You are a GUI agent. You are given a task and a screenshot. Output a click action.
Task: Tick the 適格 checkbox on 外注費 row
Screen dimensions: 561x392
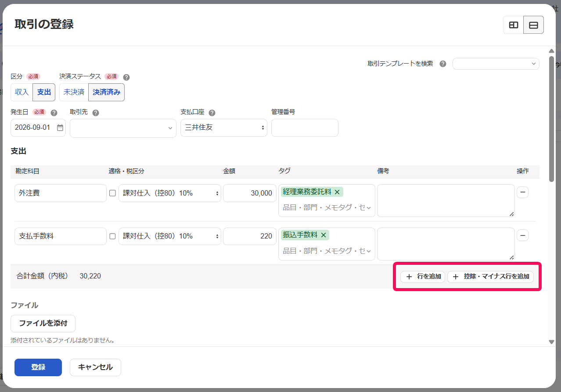coord(112,193)
